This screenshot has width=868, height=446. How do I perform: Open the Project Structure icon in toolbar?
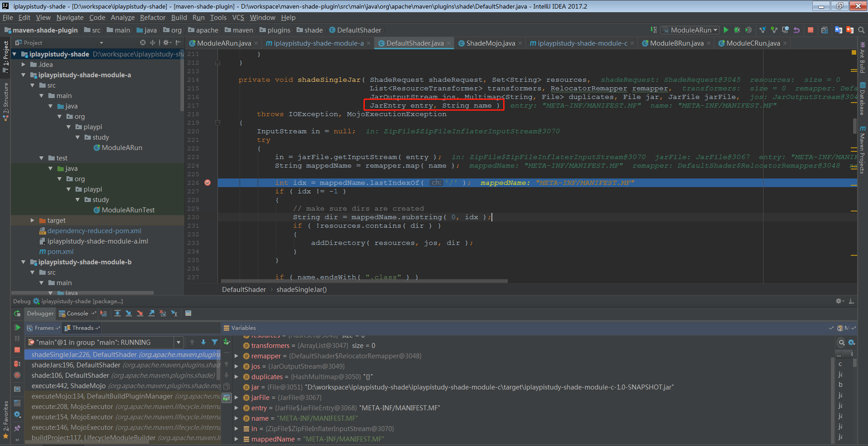coord(825,30)
